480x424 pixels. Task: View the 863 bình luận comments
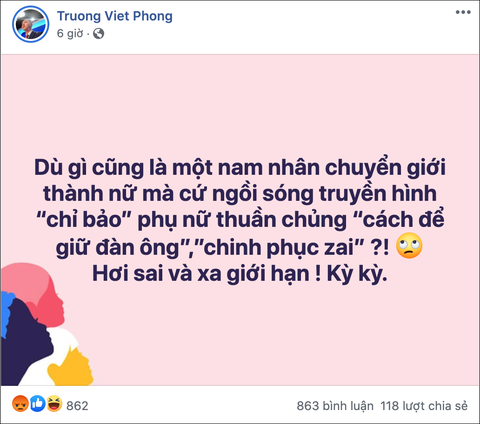point(335,406)
